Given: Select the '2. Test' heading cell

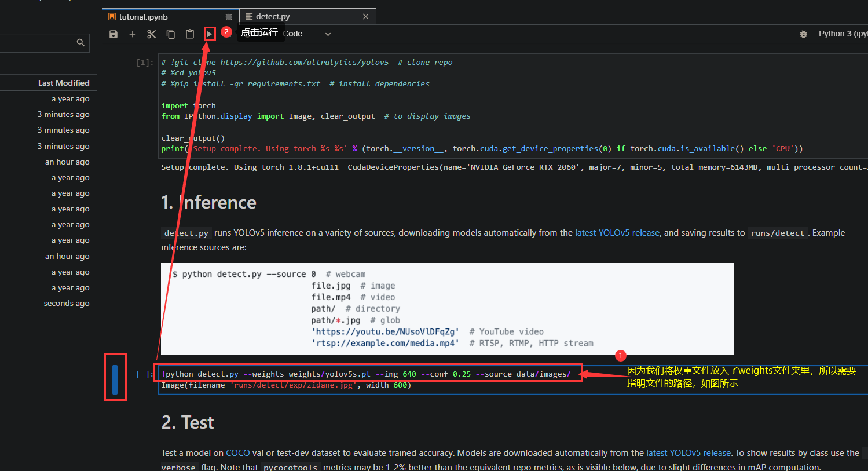Looking at the screenshot, I should (x=188, y=422).
